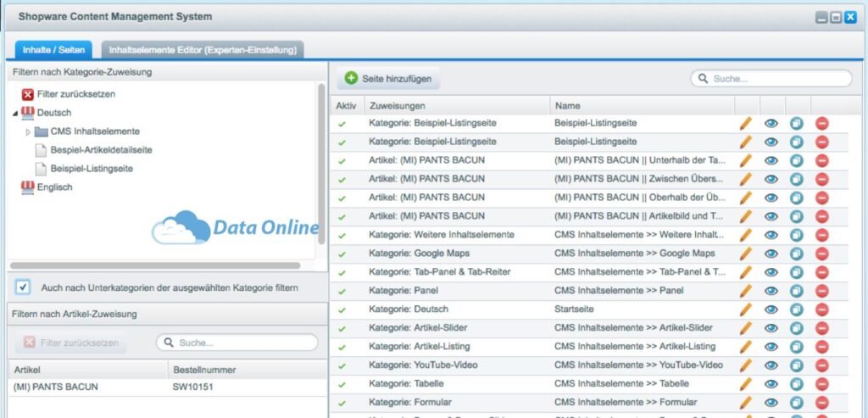Duplicate the Kategorie: Artikel-Slider row
The width and height of the screenshot is (868, 418).
pos(797,328)
